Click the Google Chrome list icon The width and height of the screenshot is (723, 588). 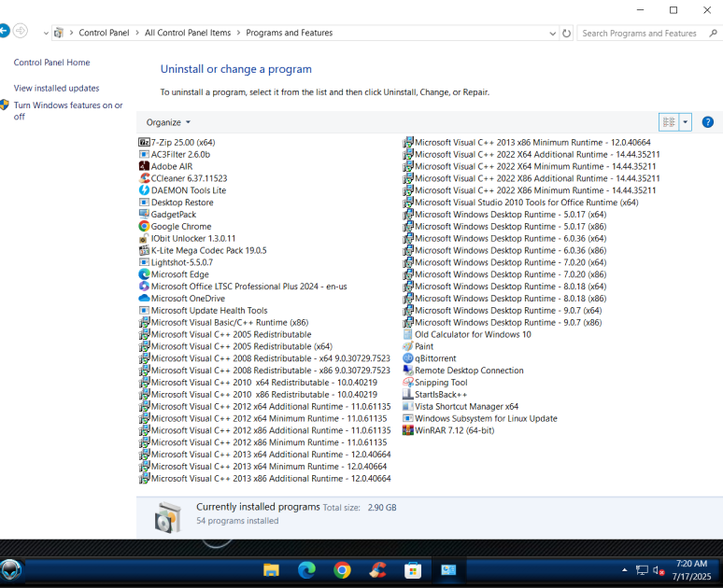(145, 226)
